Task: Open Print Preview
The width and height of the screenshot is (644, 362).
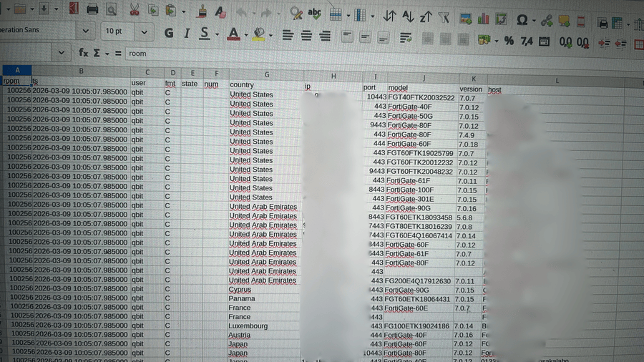Action: [x=112, y=9]
